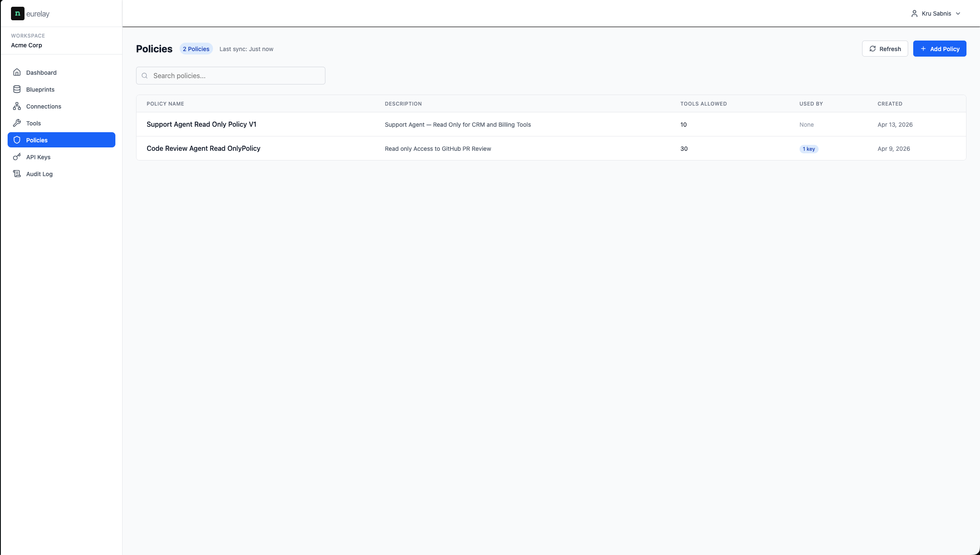Open the Dashboard home icon
Image resolution: width=980 pixels, height=555 pixels.
tap(17, 72)
